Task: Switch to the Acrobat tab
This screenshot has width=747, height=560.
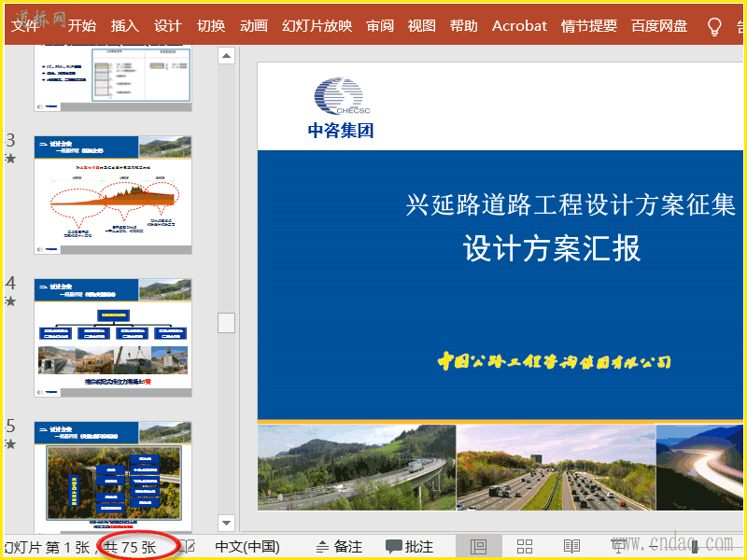Action: (x=519, y=26)
